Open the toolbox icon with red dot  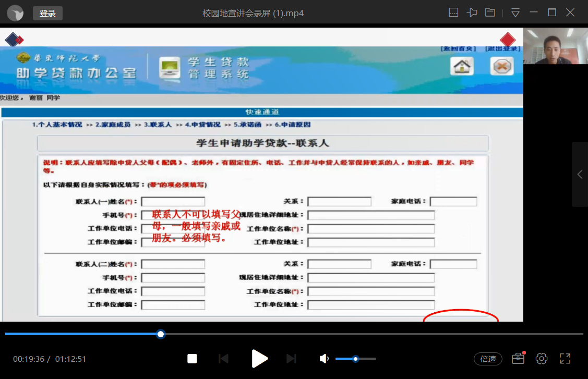pyautogui.click(x=518, y=359)
